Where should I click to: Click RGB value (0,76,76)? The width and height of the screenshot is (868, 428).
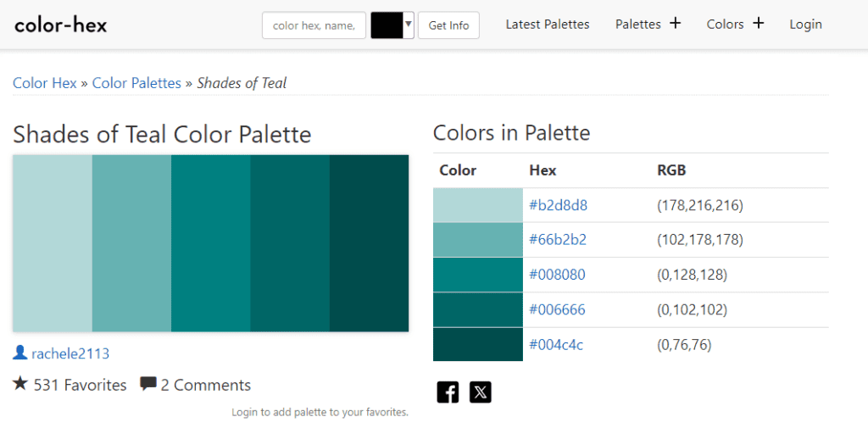(x=684, y=345)
